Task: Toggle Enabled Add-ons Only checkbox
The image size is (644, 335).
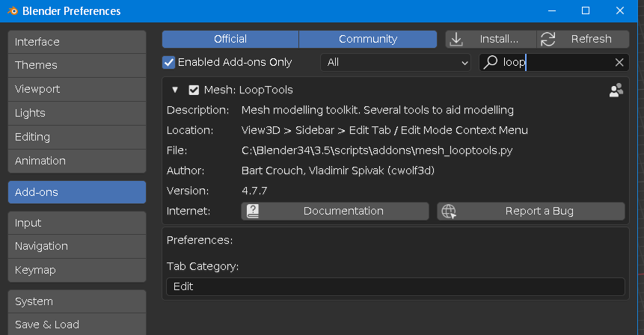Action: pos(169,62)
